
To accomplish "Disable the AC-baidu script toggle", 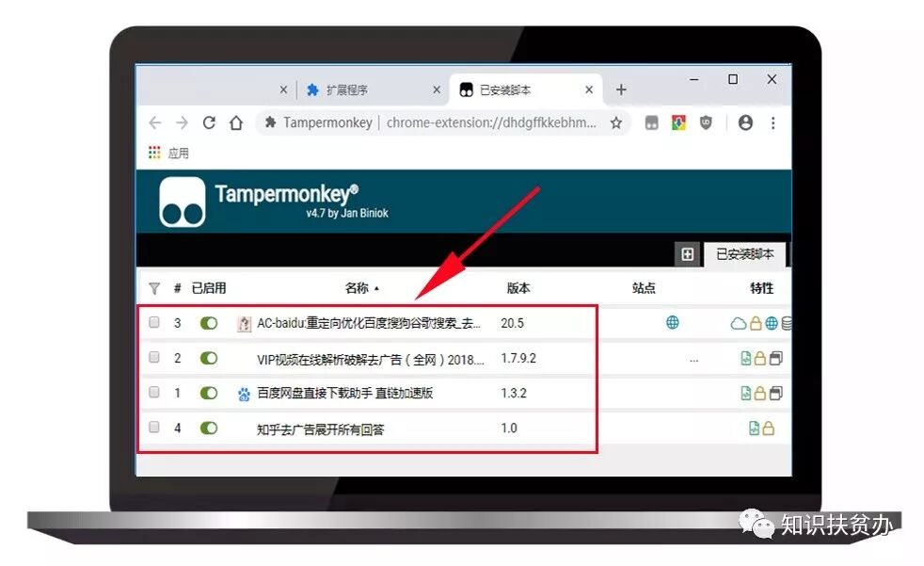I will (x=209, y=323).
